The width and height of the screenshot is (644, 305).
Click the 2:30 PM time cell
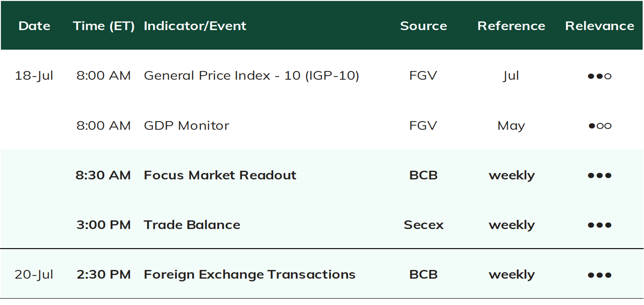[103, 274]
